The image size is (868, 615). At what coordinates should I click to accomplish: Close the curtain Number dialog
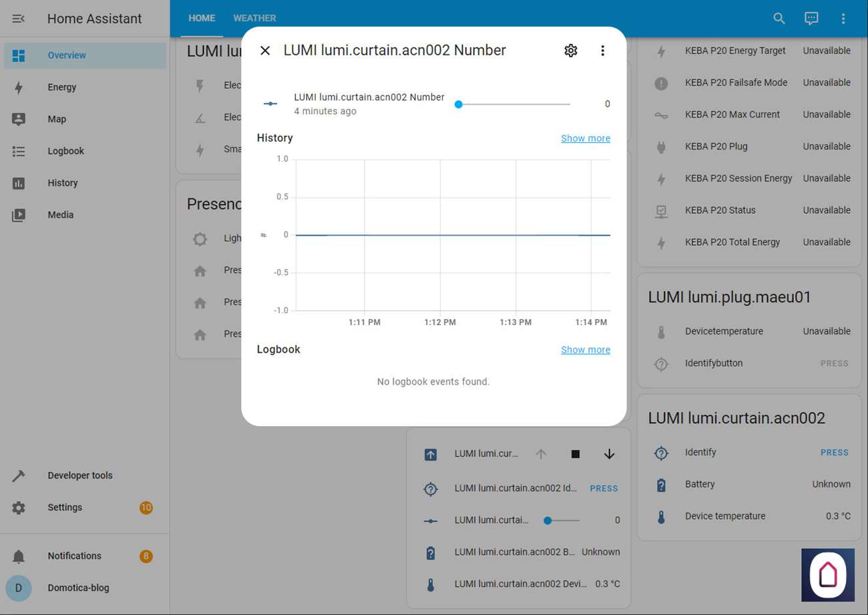(265, 51)
